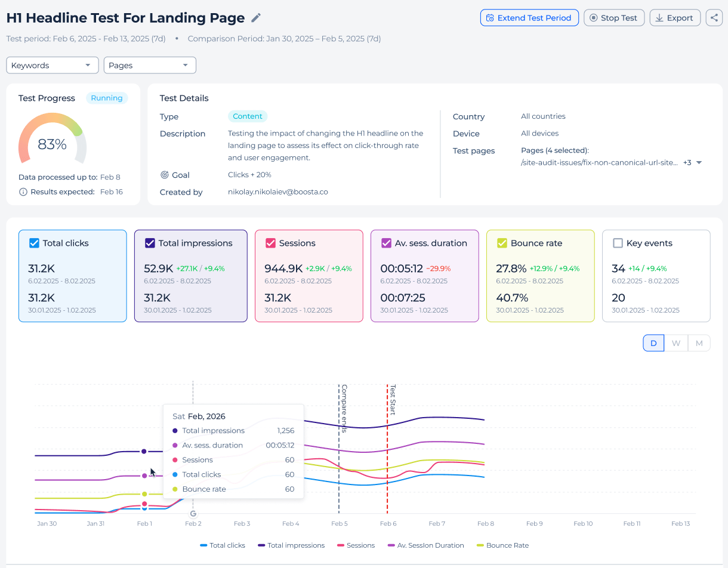
Task: Uncheck the Total clicks checkbox
Action: [x=35, y=243]
